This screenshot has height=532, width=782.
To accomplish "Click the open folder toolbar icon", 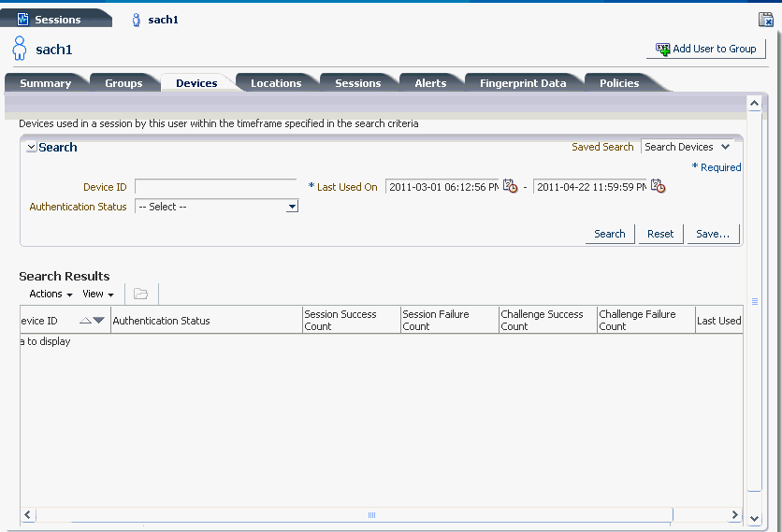I will click(x=140, y=294).
